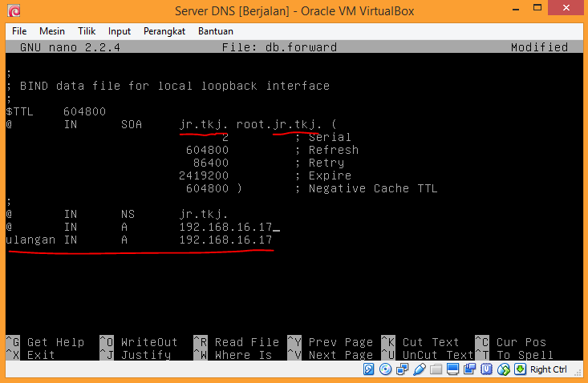The image size is (588, 383).
Task: Click 'root.jr.tkj.' in the SOA line
Action: 278,124
